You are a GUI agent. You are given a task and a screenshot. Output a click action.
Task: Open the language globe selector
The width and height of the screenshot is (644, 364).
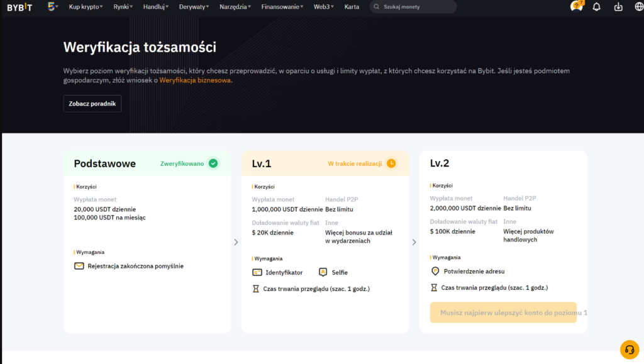click(639, 7)
